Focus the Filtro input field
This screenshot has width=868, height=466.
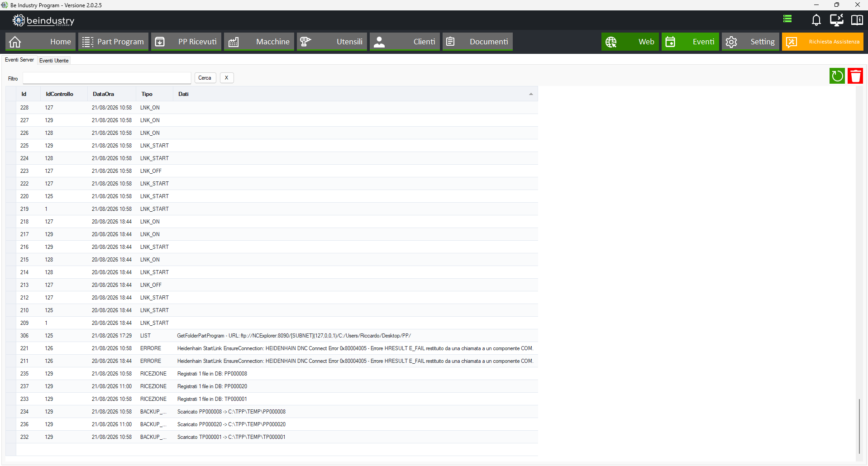107,78
